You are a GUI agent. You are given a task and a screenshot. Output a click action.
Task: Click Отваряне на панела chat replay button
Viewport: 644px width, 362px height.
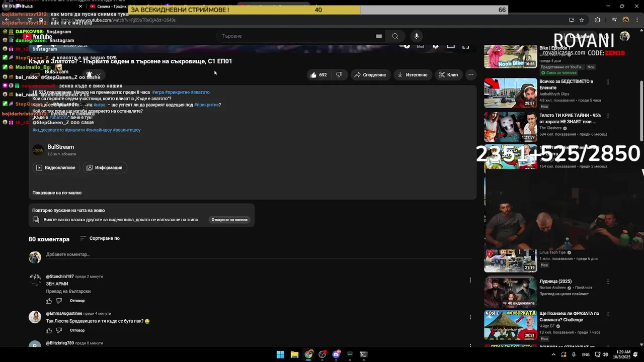tap(229, 220)
